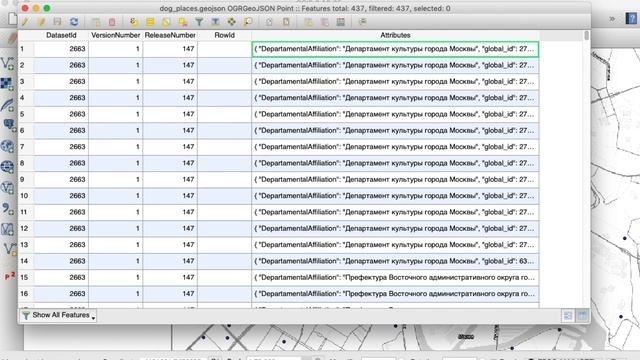640x360 pixels.
Task: Click the feather Add SpatiaLite Layer icon
Action: 7,105
